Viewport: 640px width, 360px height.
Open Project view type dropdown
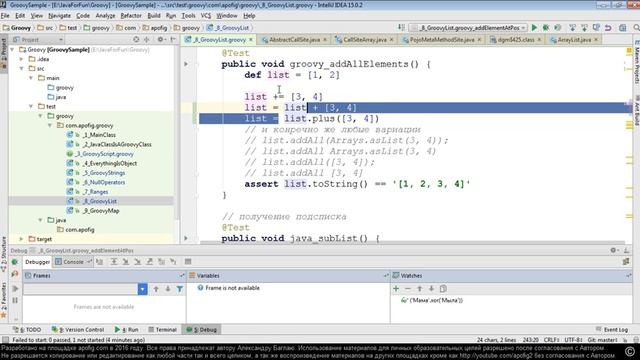37,40
